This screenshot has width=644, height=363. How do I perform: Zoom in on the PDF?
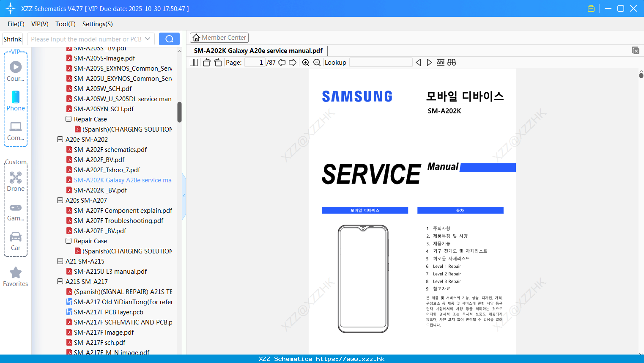[306, 63]
